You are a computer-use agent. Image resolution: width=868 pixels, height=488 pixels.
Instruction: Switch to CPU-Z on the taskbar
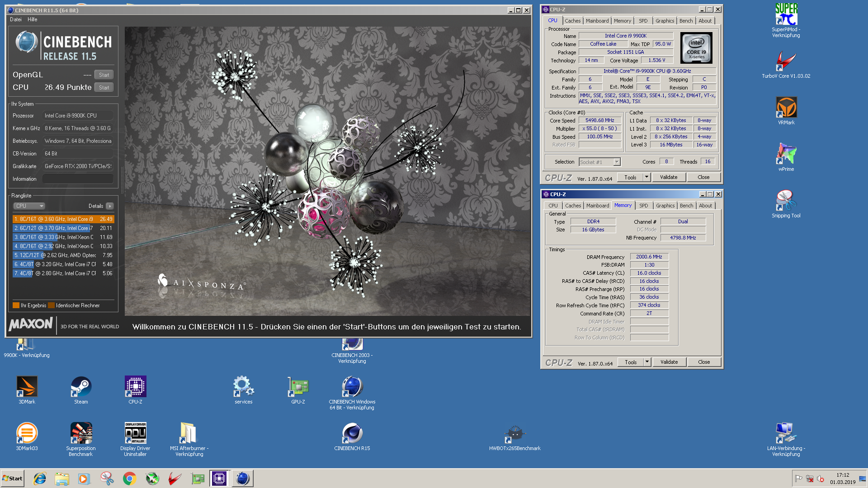pos(219,479)
